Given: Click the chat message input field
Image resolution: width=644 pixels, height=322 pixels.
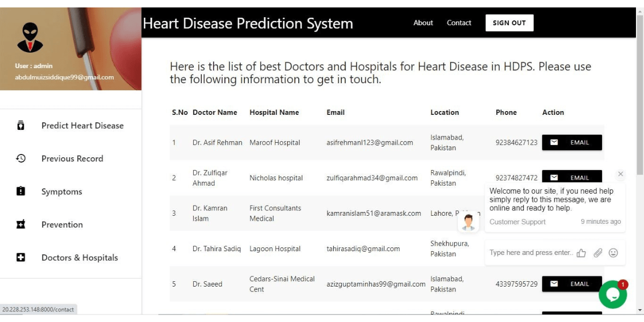Looking at the screenshot, I should (526, 252).
